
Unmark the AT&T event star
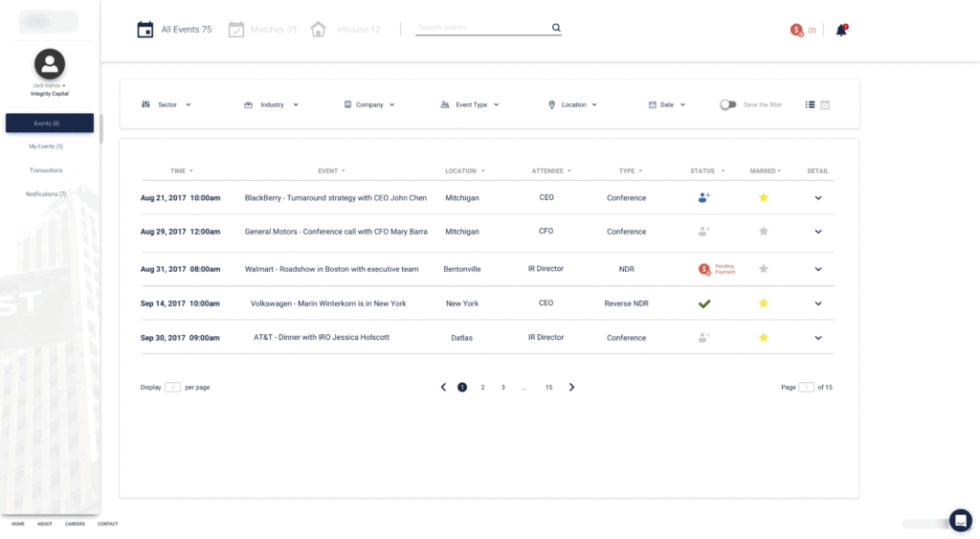(763, 338)
